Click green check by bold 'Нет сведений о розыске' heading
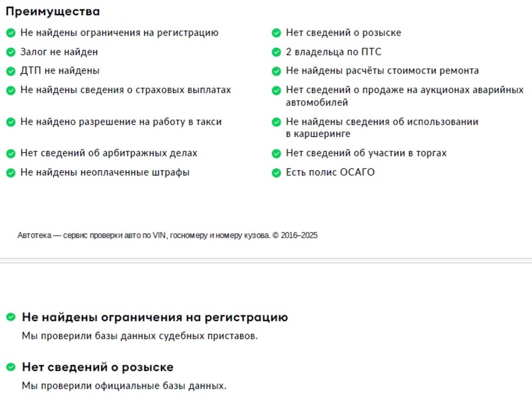Screen dimensions: 532x399 pyautogui.click(x=11, y=367)
